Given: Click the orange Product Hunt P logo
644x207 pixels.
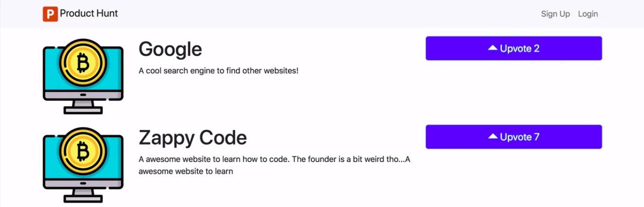Looking at the screenshot, I should 50,14.
